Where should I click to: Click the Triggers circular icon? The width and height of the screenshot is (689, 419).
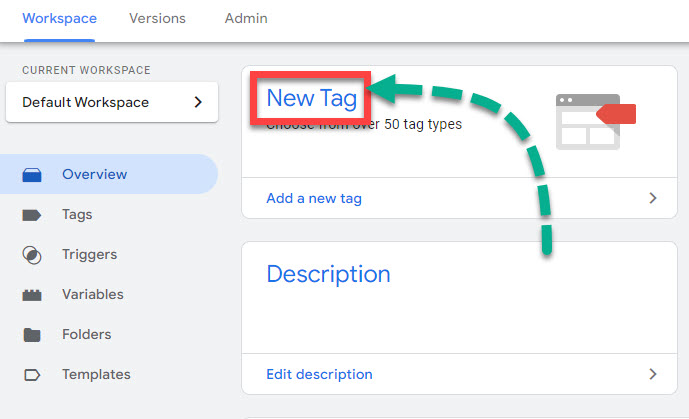(31, 255)
